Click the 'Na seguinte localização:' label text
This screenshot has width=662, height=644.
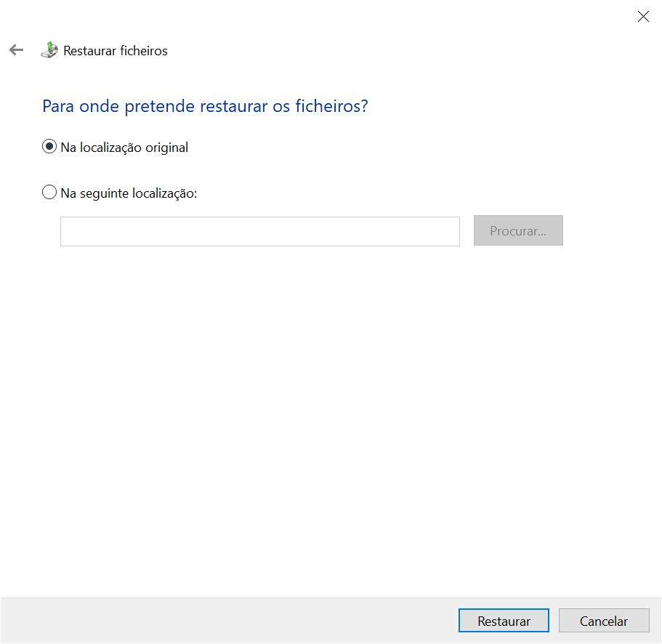pos(129,193)
